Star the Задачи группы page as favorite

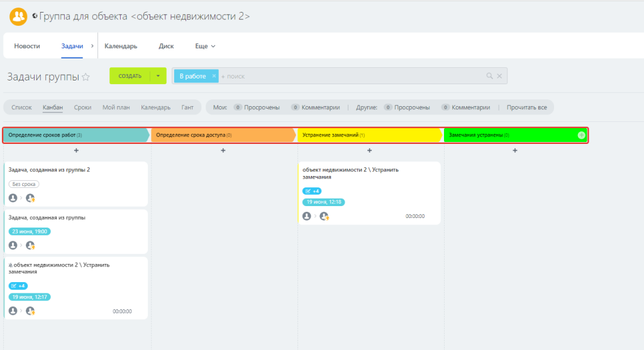coord(86,77)
